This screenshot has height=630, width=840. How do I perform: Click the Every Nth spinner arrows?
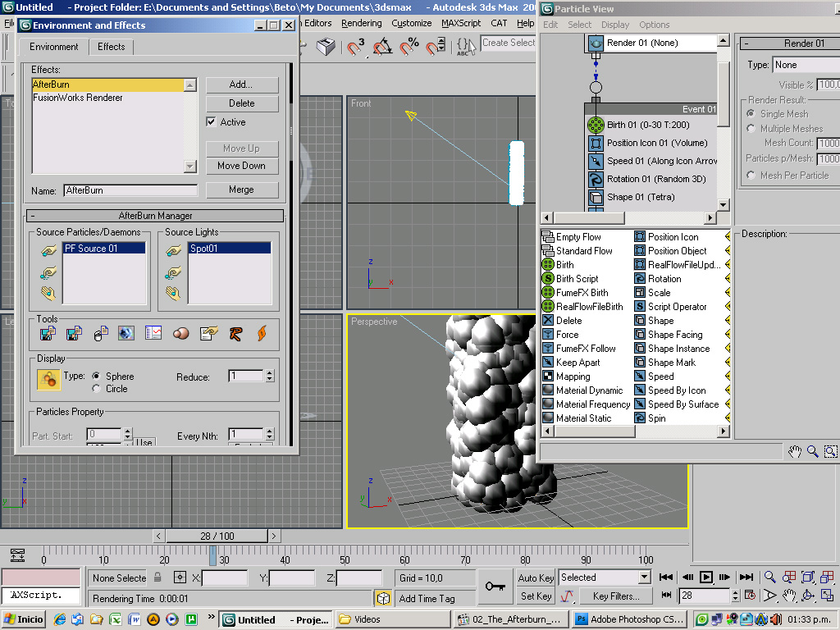point(269,433)
